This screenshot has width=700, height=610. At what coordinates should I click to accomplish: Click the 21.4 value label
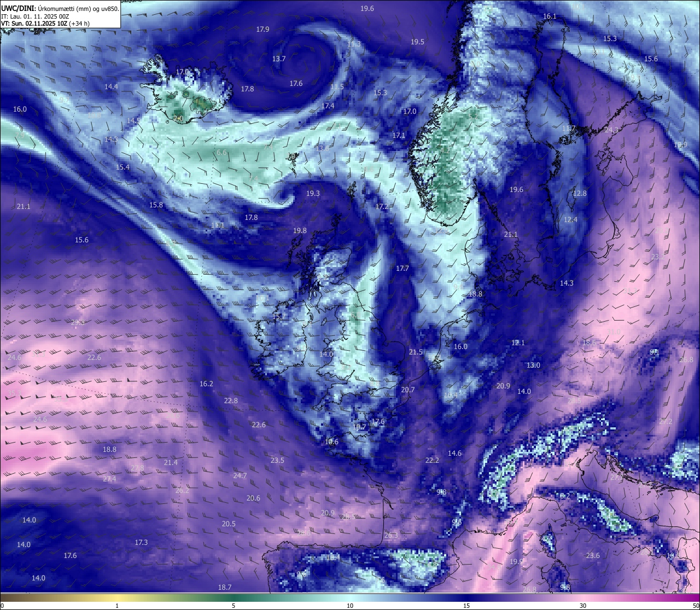pyautogui.click(x=171, y=463)
